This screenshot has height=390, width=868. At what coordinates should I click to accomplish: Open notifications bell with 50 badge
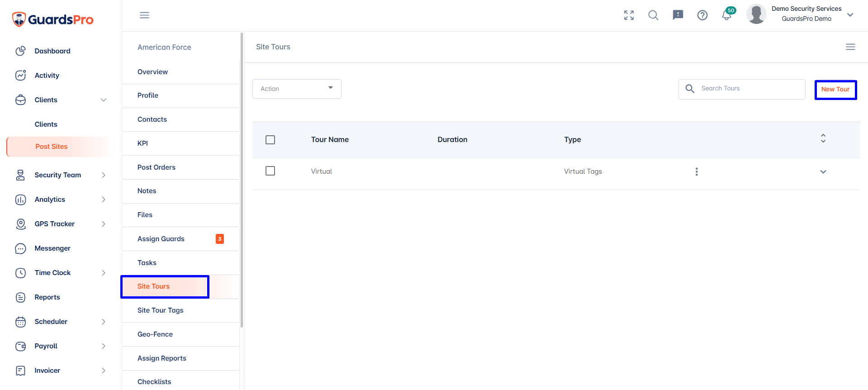[x=727, y=14]
